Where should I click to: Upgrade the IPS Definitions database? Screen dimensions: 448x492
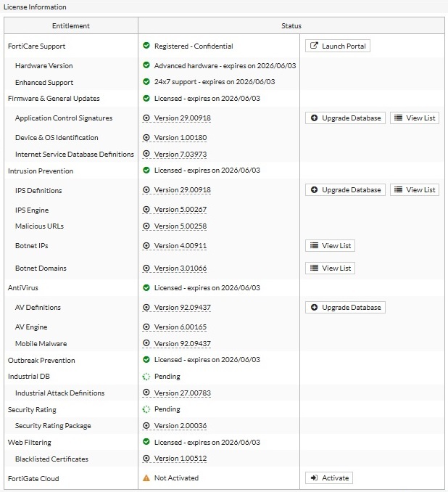click(345, 190)
